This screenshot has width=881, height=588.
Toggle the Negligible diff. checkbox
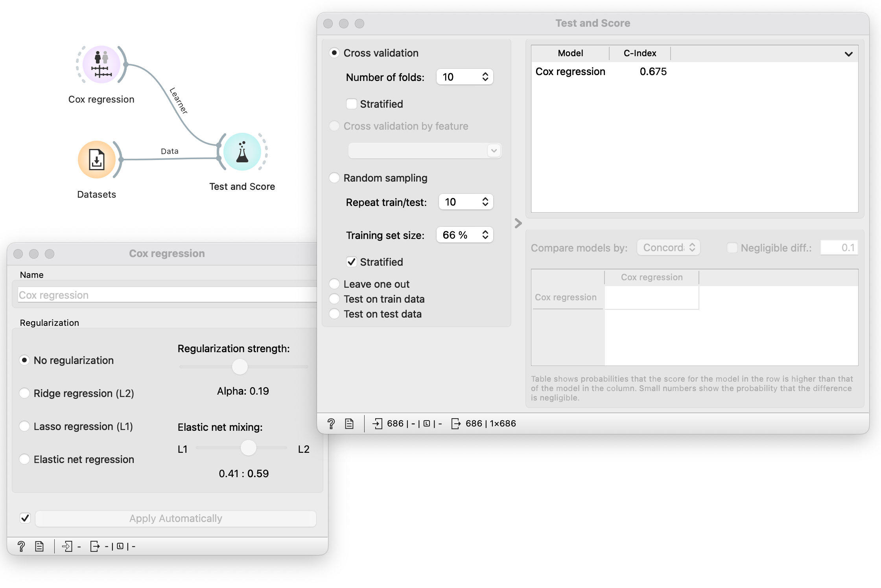coord(732,248)
